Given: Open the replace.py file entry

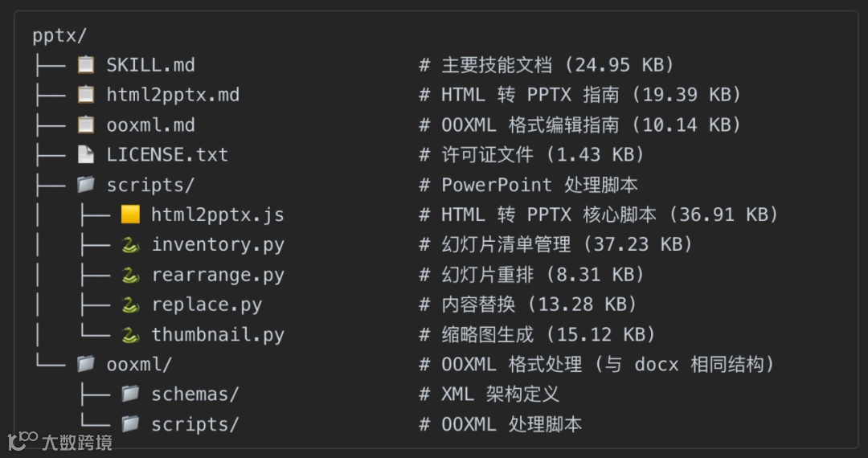Looking at the screenshot, I should pyautogui.click(x=207, y=305).
